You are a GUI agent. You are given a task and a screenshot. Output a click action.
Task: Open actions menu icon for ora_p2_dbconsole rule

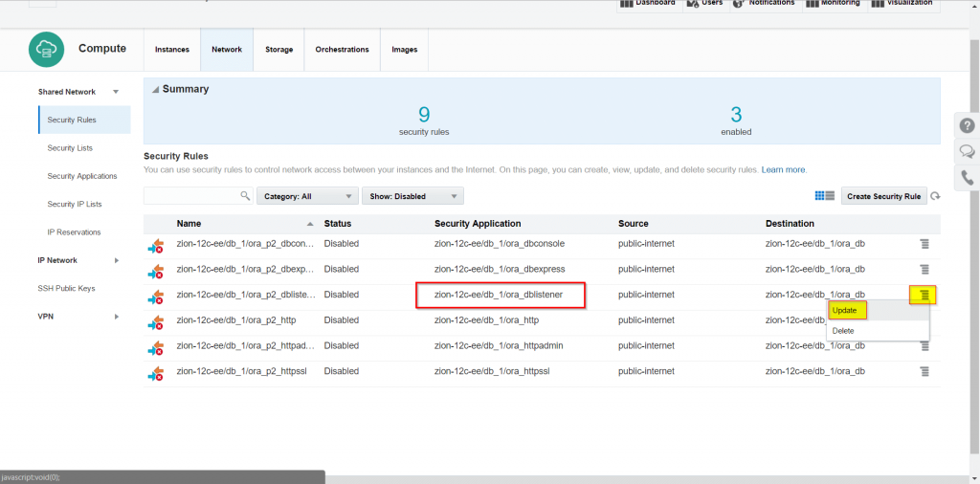click(924, 244)
